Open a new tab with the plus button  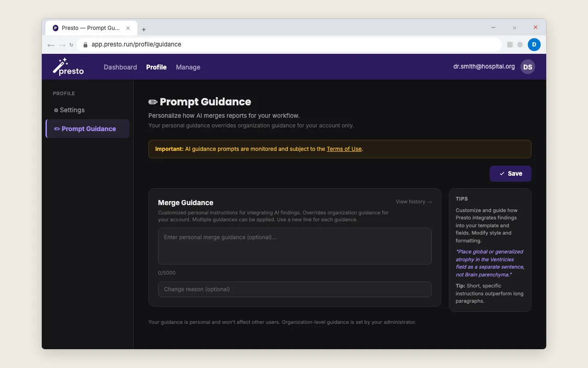click(x=144, y=29)
